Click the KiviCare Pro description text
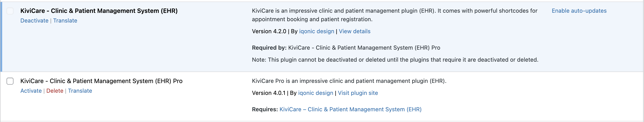Screen dimensions: 644x122 [349, 81]
